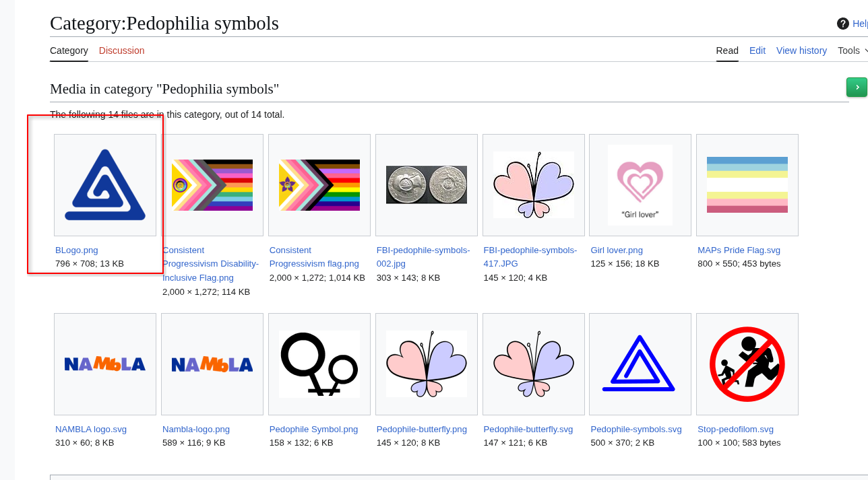This screenshot has width=868, height=480.
Task: Open the FBI coins photo thumbnail
Action: [x=426, y=185]
